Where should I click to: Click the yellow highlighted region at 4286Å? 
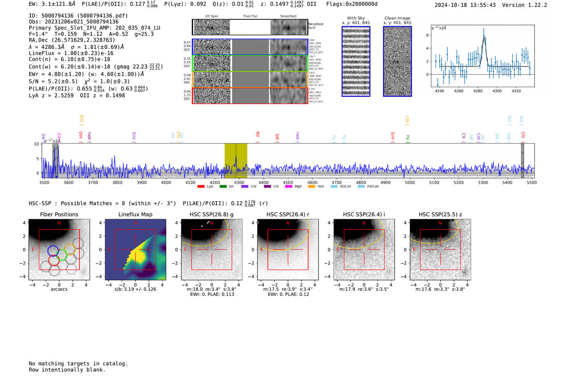coord(236,161)
